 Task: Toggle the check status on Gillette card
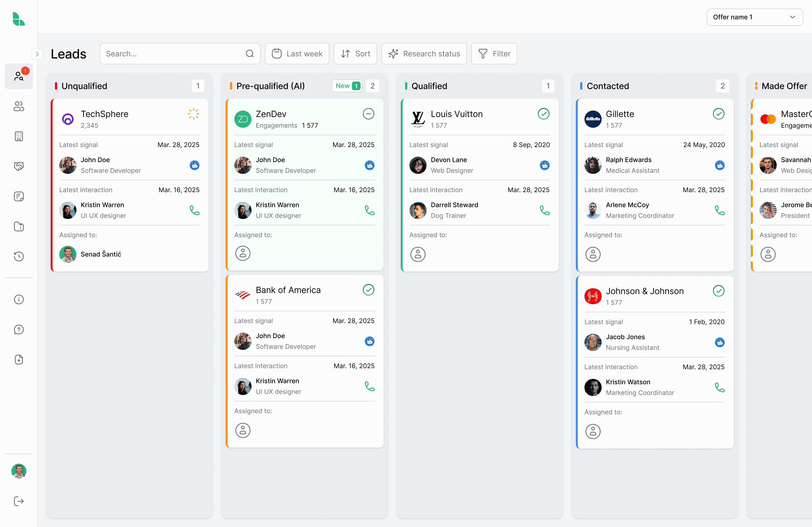[x=719, y=114]
